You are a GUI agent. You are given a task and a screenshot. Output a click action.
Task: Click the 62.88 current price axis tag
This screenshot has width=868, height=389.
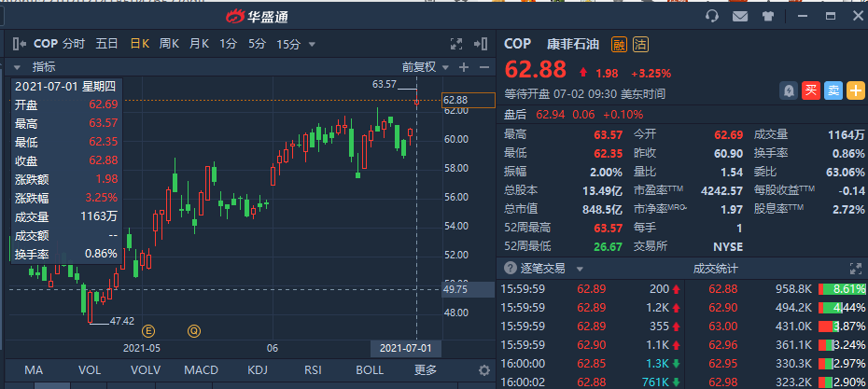click(468, 101)
